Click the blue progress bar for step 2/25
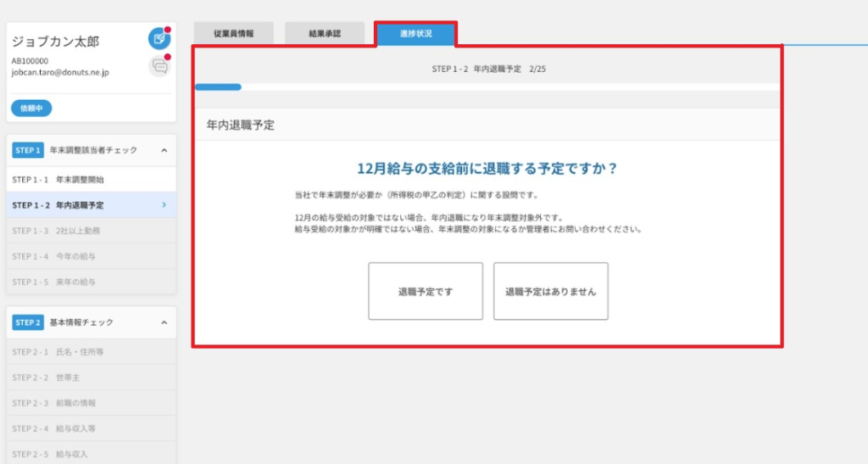 click(x=218, y=87)
